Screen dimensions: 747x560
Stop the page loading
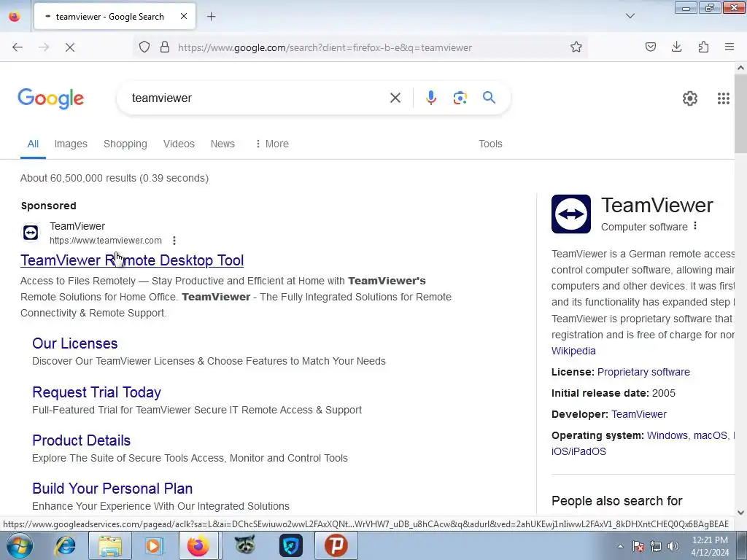[x=69, y=47]
